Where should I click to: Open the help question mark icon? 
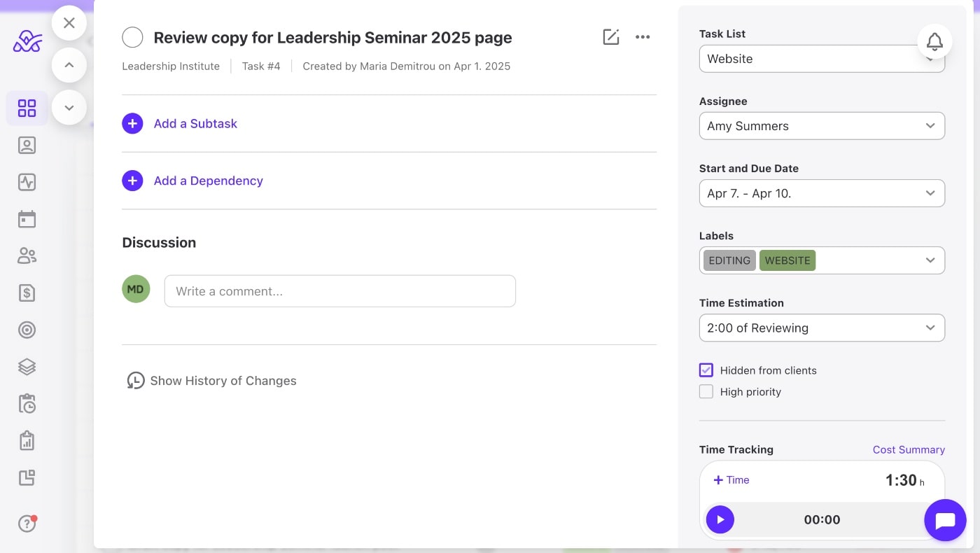coord(27,524)
